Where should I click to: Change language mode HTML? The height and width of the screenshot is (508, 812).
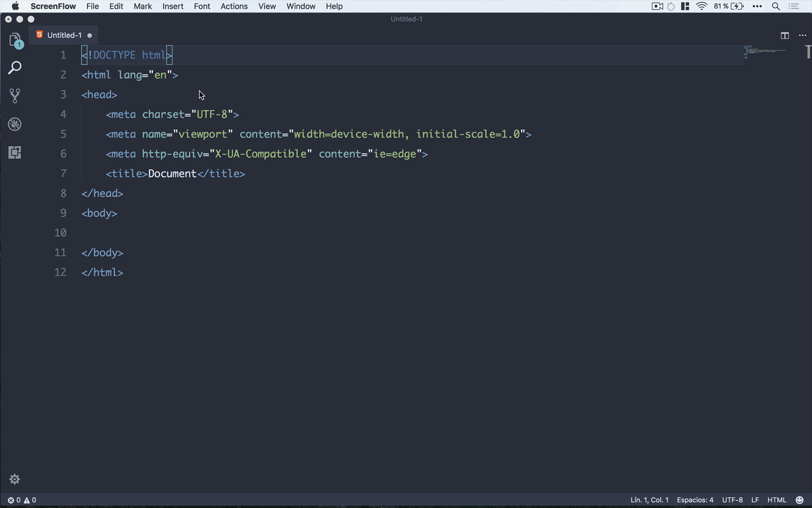(x=776, y=500)
